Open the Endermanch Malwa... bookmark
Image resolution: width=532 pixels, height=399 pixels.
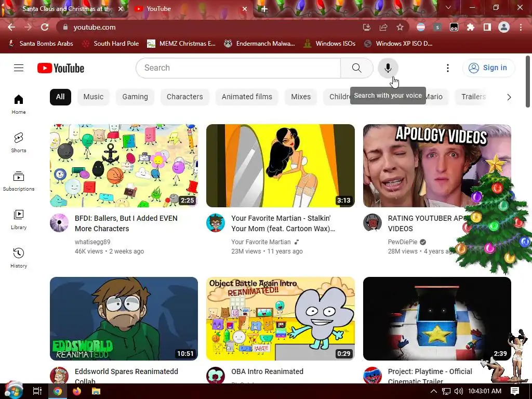260,44
